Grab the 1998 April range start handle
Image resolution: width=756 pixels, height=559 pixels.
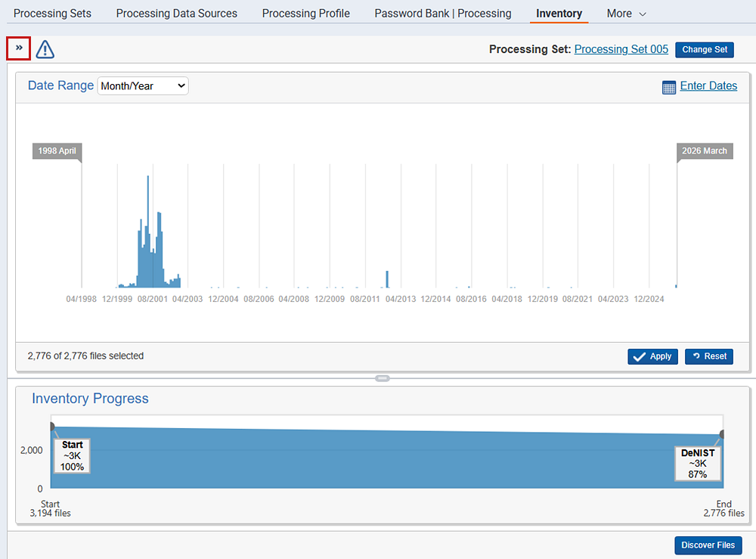coord(57,151)
